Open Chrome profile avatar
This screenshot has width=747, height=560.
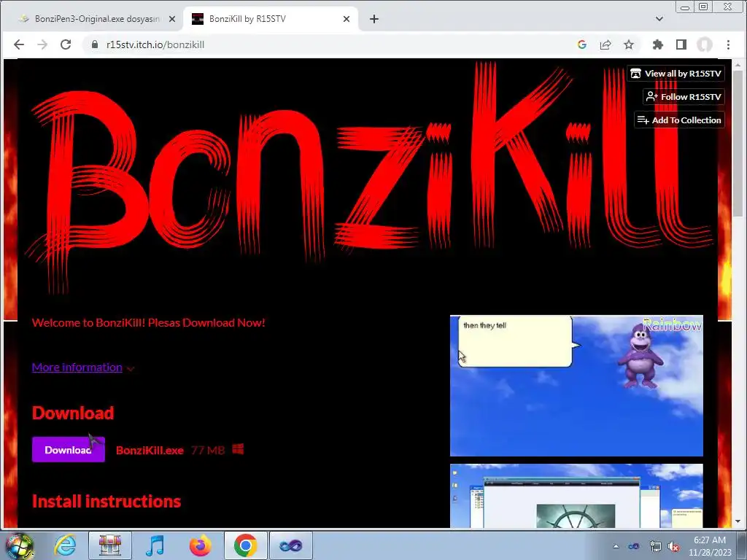click(705, 44)
